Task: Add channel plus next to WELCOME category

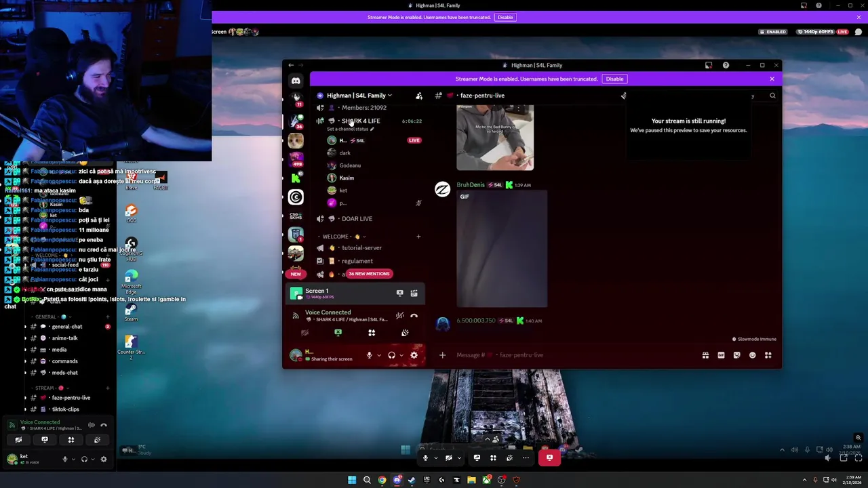Action: [418, 237]
